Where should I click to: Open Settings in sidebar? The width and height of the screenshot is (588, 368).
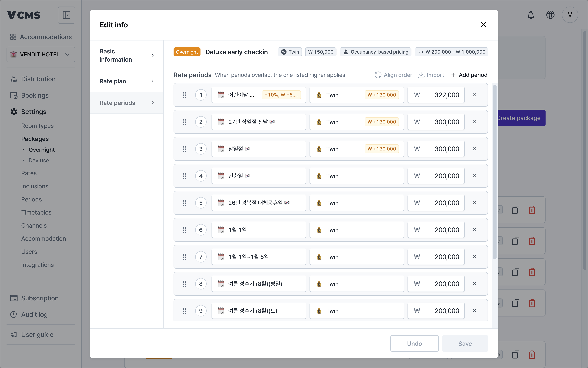pos(28,112)
